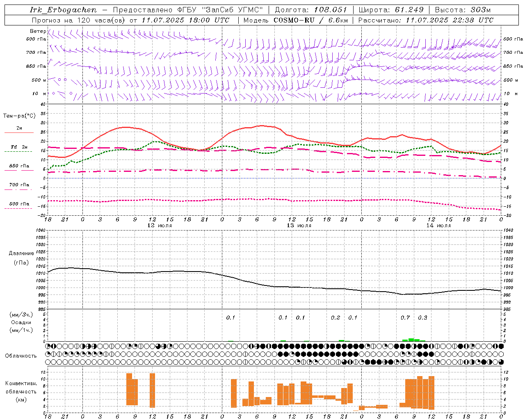This screenshot has height=420, width=525.
Task: Click the solid red 2м legend line sample
Action: pyautogui.click(x=19, y=133)
